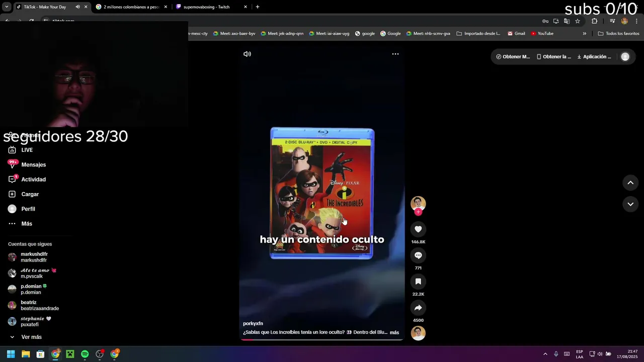Click the Obtener M... button
This screenshot has height=362, width=644.
(x=513, y=57)
